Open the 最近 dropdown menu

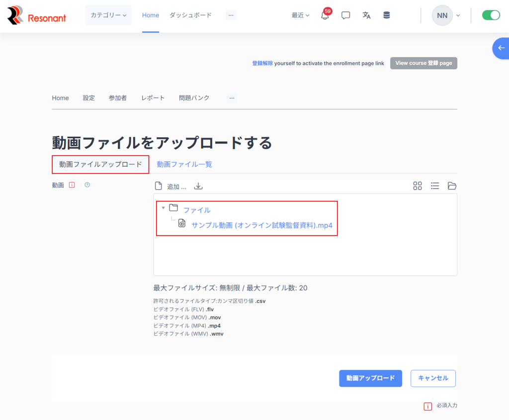[300, 15]
